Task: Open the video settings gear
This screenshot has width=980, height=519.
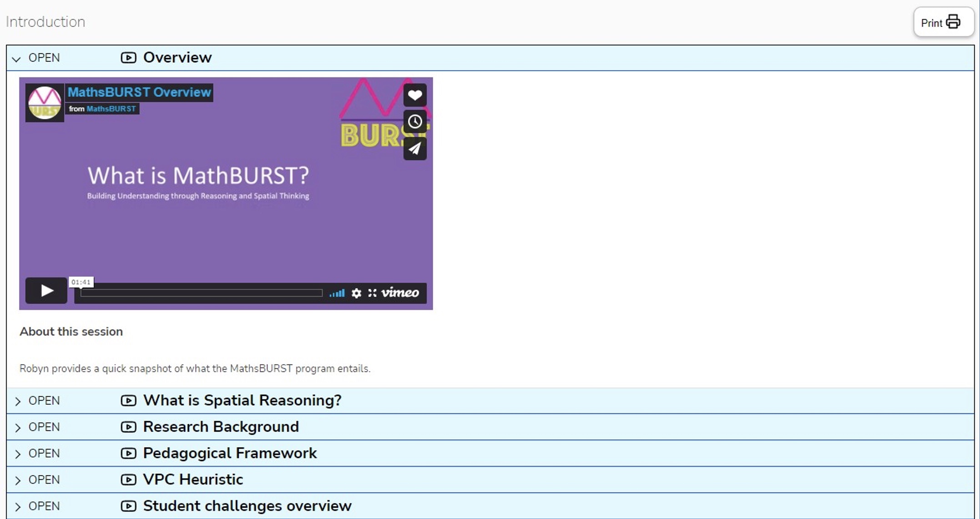Action: pyautogui.click(x=356, y=293)
